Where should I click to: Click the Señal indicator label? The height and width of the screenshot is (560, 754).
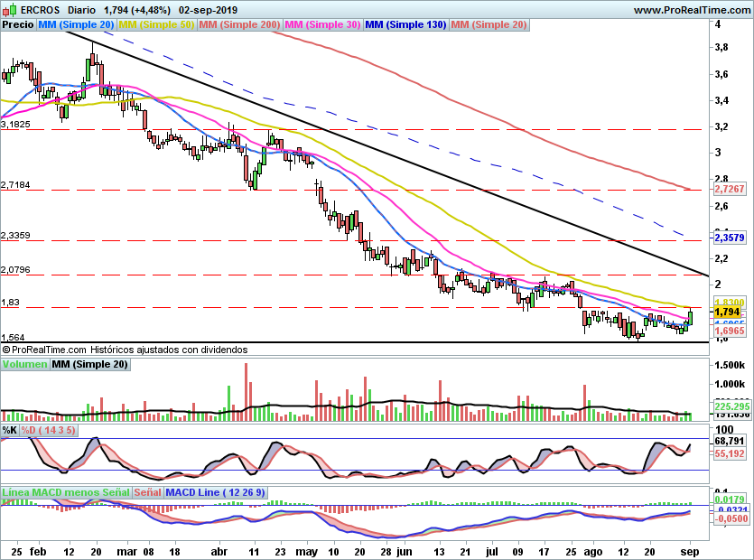click(147, 492)
